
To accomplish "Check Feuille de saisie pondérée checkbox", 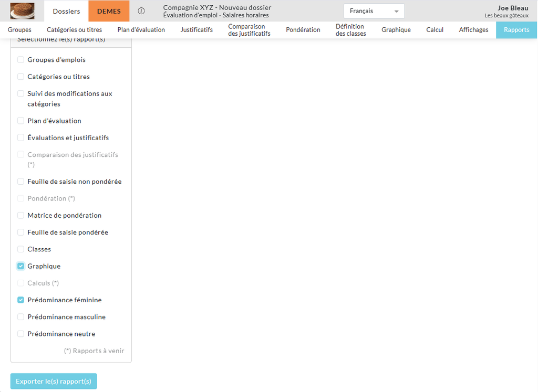I will pos(21,232).
